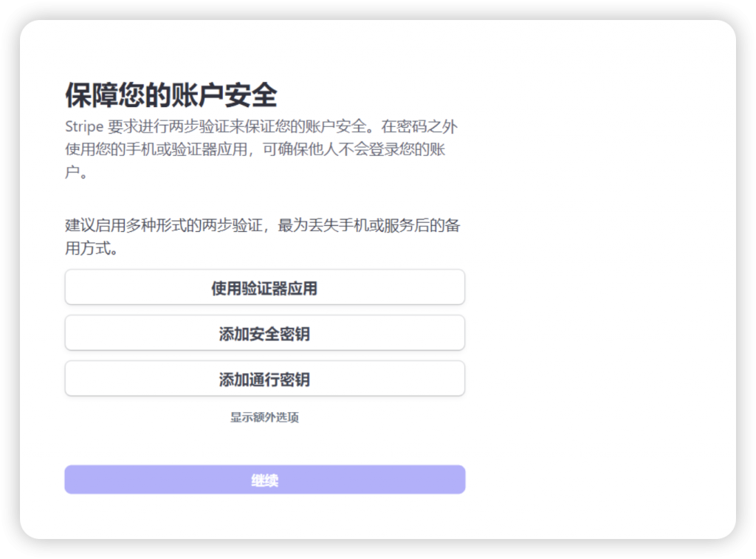Choose the 使用验证器应用 option
The height and width of the screenshot is (559, 756).
click(x=265, y=287)
